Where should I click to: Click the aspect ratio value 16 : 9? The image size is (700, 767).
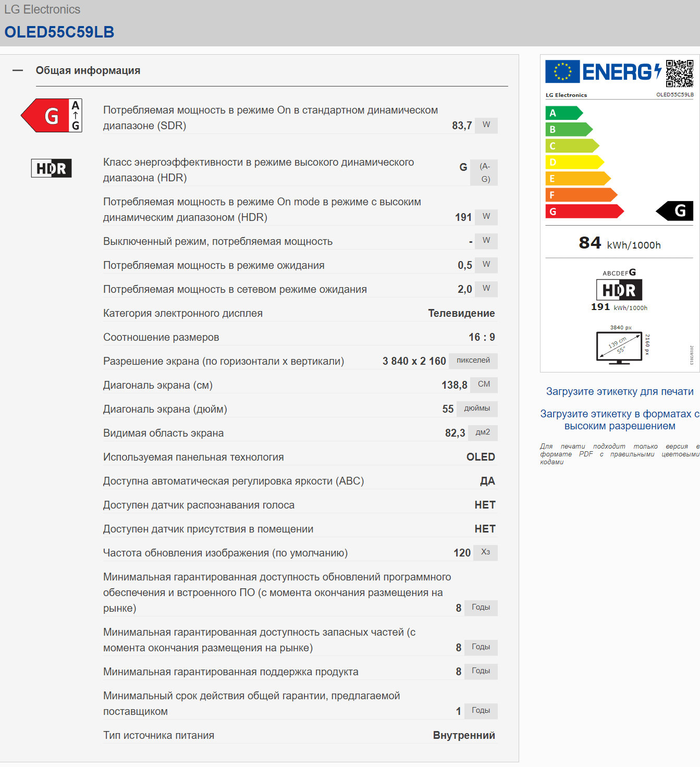pyautogui.click(x=482, y=337)
